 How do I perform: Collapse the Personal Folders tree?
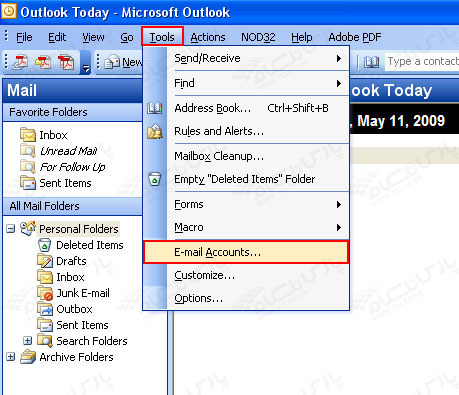point(11,229)
